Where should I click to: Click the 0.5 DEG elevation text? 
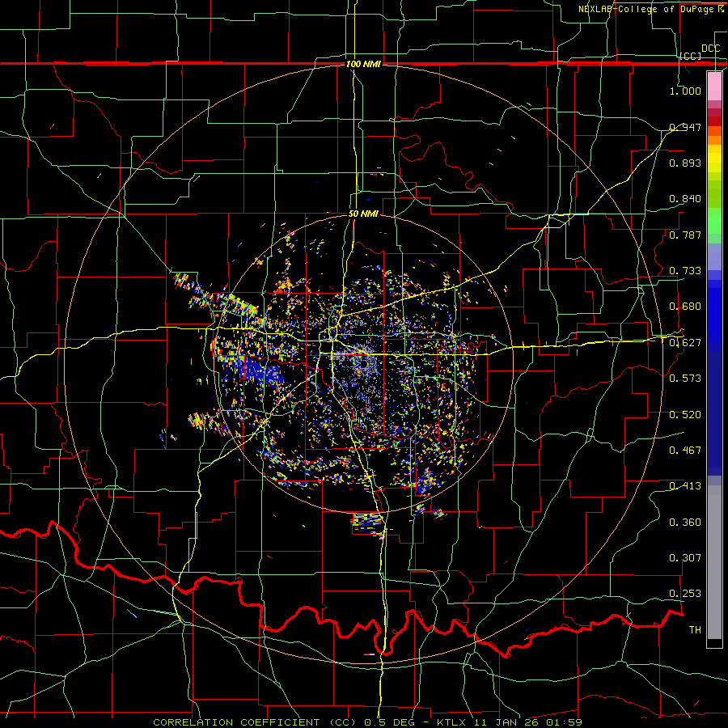[392, 722]
